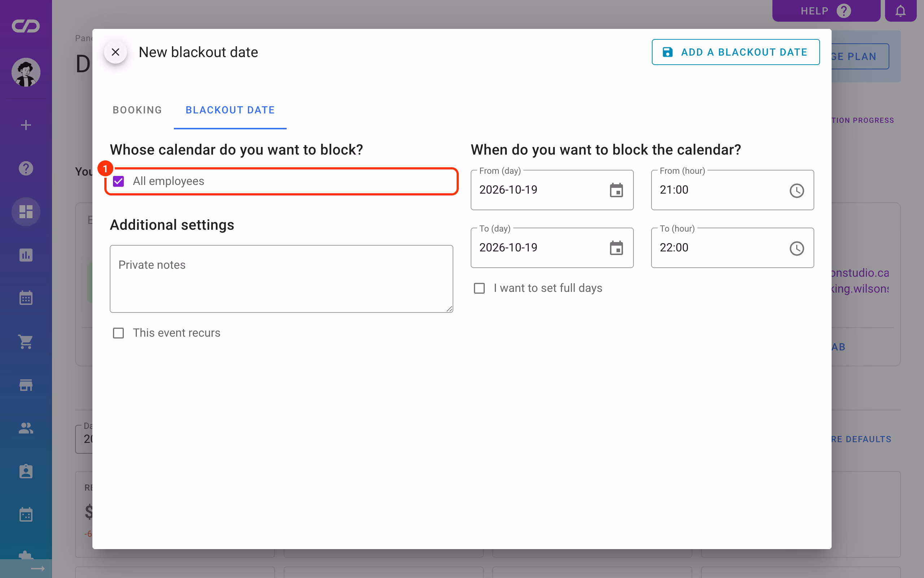Click the Add a Blackout Date button
The image size is (924, 578).
735,52
